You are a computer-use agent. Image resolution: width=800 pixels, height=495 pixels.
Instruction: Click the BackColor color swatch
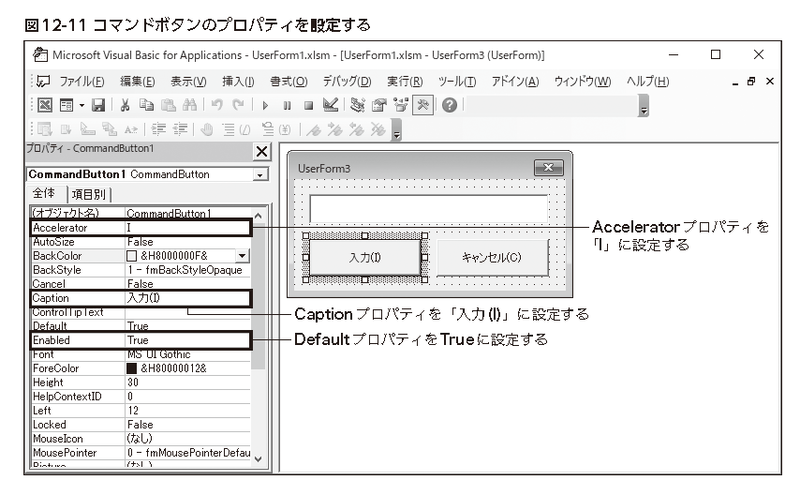coord(132,256)
